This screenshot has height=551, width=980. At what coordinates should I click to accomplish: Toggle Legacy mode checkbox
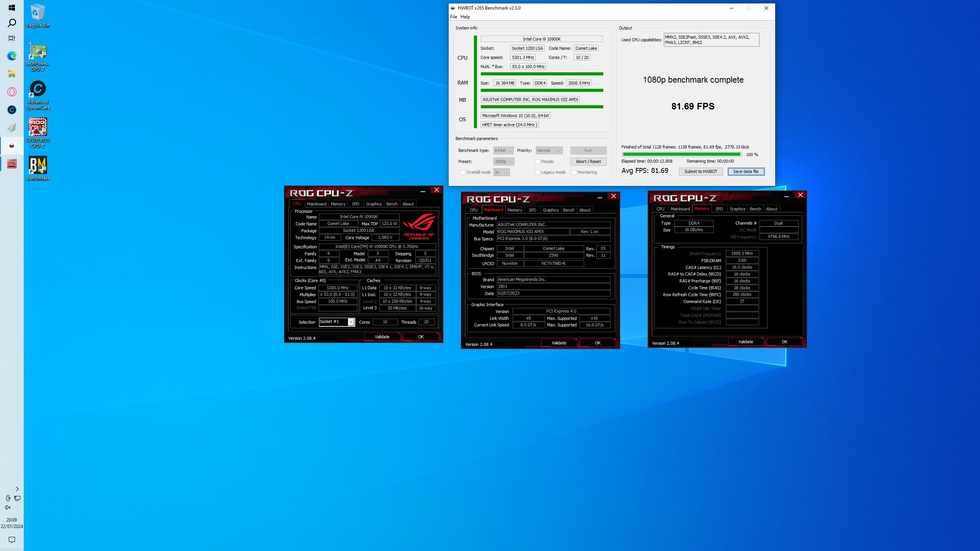coord(537,172)
